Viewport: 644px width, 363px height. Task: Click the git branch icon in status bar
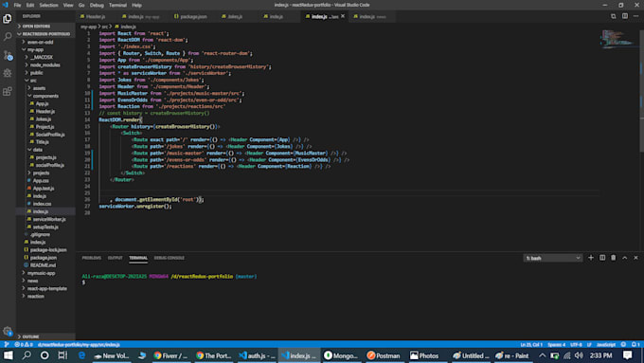tap(7, 344)
